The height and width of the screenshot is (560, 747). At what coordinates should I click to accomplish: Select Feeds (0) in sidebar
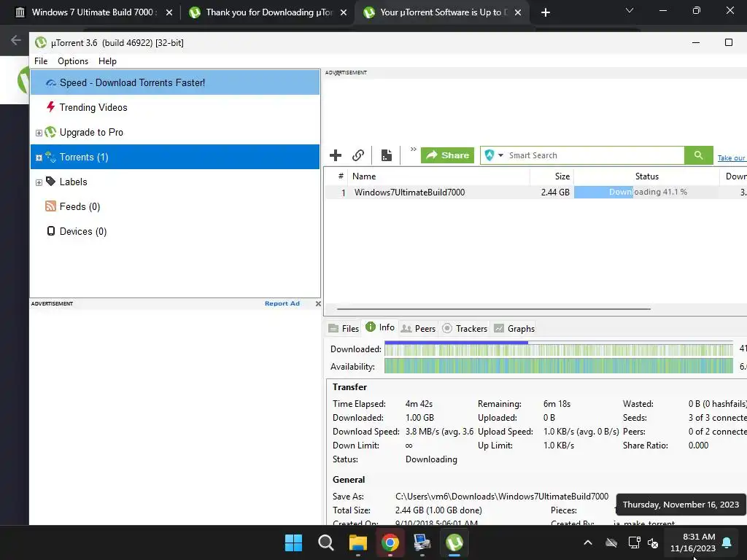pyautogui.click(x=175, y=206)
